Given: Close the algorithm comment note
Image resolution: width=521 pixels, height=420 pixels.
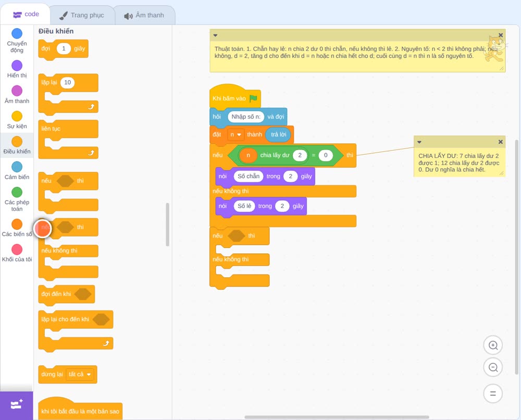Looking at the screenshot, I should [500, 35].
